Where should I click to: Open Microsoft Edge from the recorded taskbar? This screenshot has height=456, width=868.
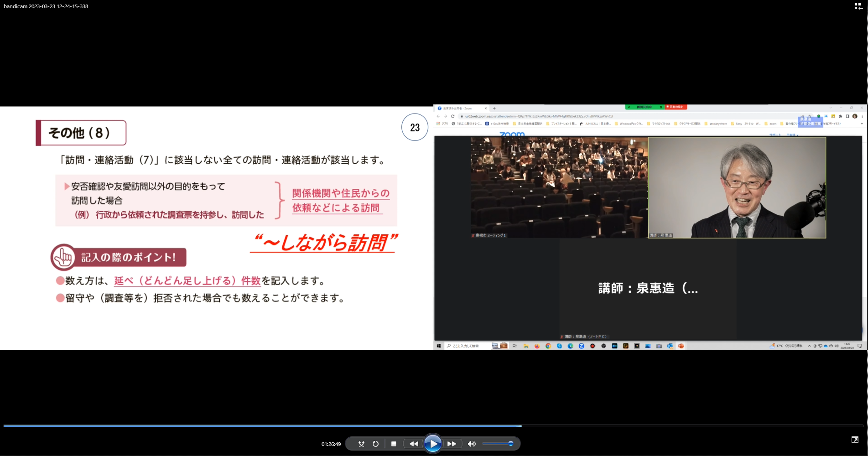click(x=570, y=346)
